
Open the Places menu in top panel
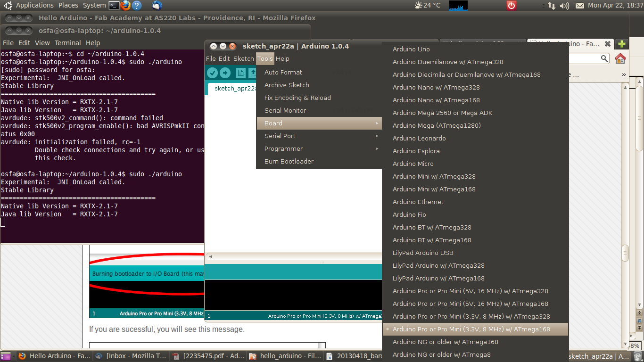68,5
